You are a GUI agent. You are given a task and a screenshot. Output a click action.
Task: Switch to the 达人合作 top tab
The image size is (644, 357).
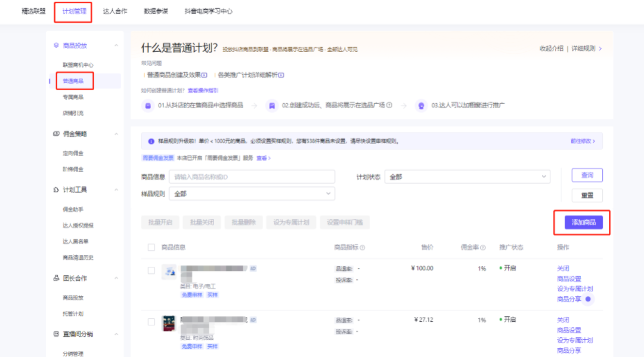click(x=115, y=11)
